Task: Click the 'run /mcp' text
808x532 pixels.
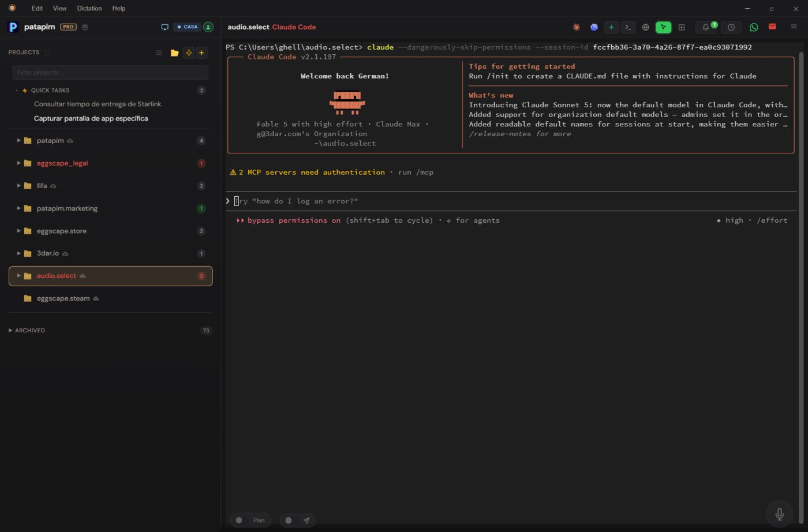Action: (416, 172)
